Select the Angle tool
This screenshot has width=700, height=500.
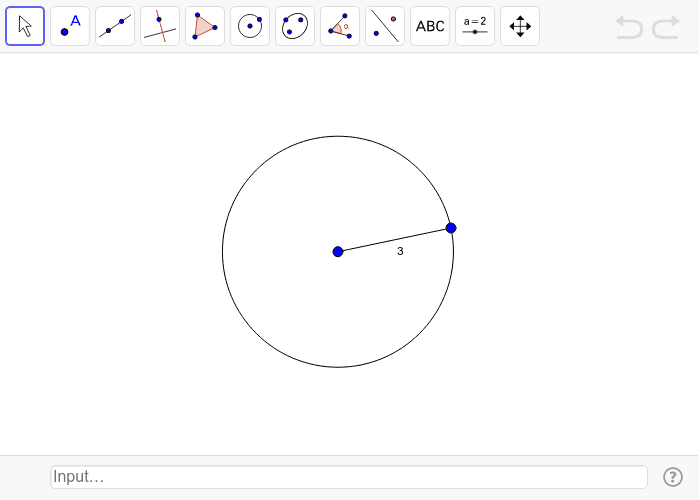pyautogui.click(x=340, y=26)
